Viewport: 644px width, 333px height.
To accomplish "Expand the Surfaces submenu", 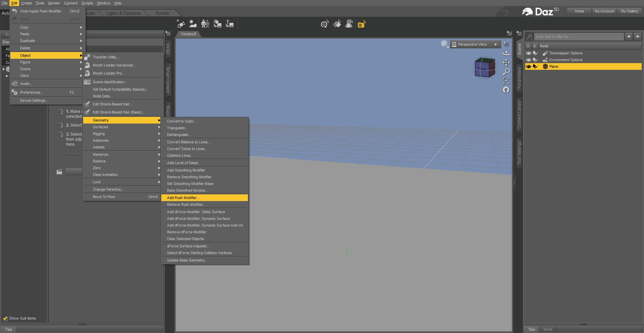I will click(x=122, y=127).
